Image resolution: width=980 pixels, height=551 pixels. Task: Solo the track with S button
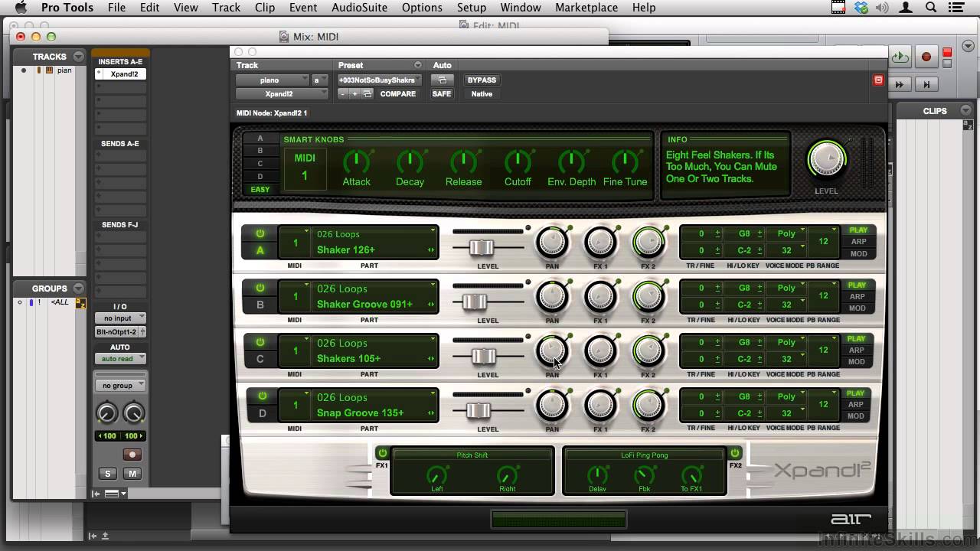pyautogui.click(x=108, y=474)
